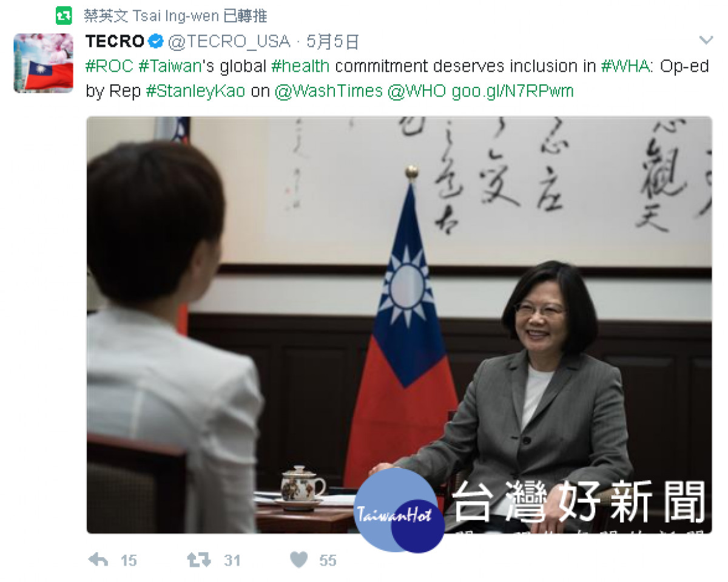Open the @TECRO_USA handle
The width and height of the screenshot is (728, 582).
[x=229, y=41]
